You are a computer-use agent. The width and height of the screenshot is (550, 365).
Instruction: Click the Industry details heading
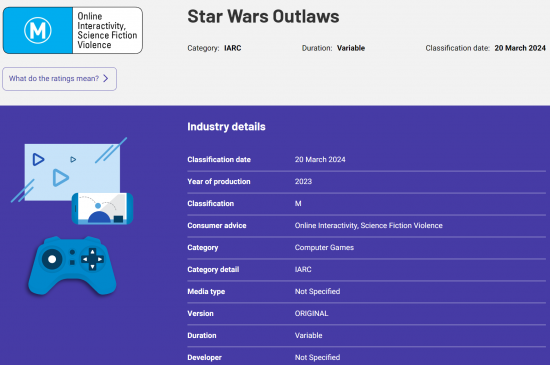pos(226,127)
